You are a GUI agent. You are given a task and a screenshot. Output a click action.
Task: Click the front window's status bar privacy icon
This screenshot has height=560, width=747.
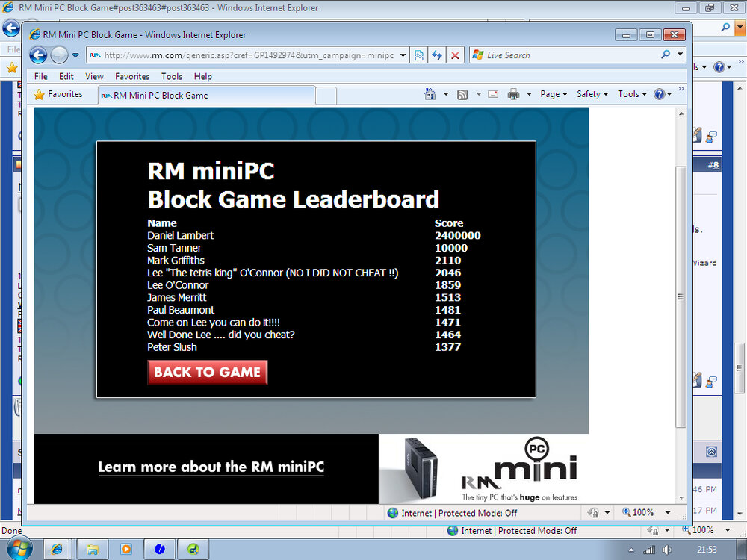(x=593, y=512)
